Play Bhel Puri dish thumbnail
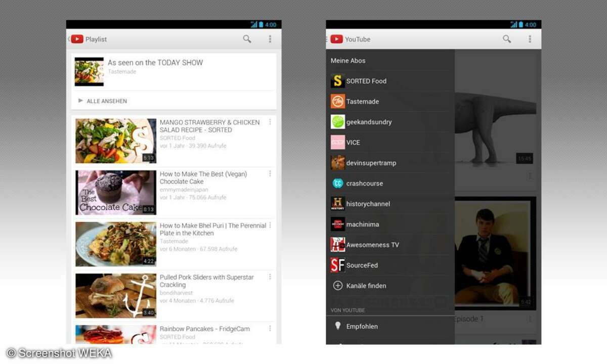This screenshot has width=607, height=364. click(116, 244)
